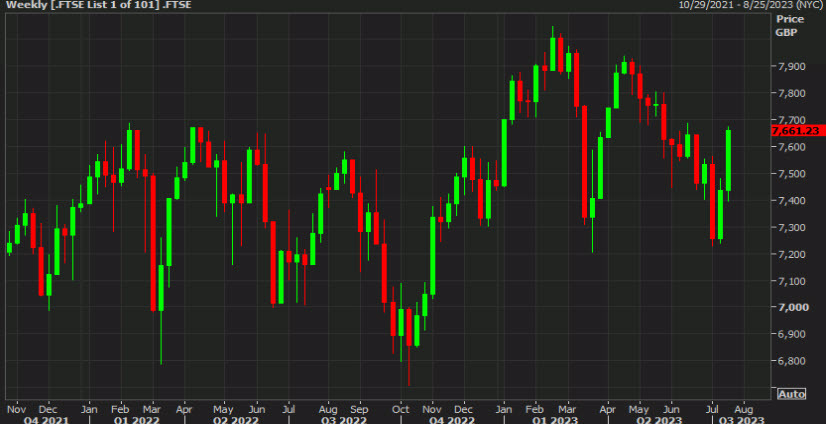This screenshot has height=424, width=826.
Task: Click the 7,700 price axis label
Action: point(791,120)
